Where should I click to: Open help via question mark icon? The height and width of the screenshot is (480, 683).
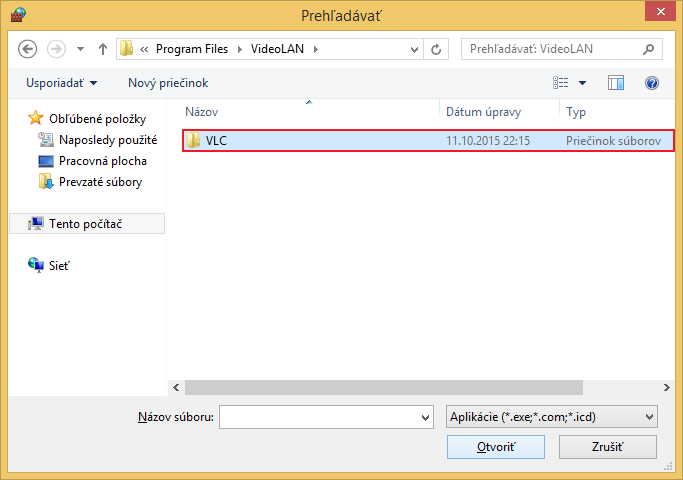click(x=652, y=83)
